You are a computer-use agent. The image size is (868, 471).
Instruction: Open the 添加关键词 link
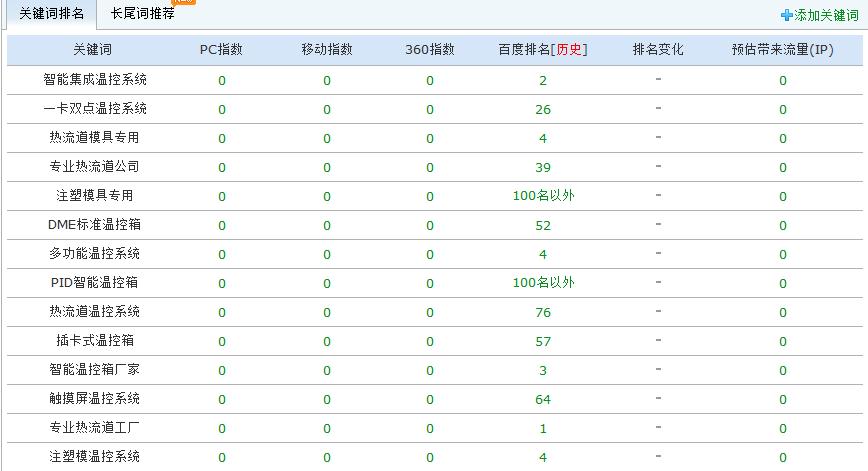(826, 15)
